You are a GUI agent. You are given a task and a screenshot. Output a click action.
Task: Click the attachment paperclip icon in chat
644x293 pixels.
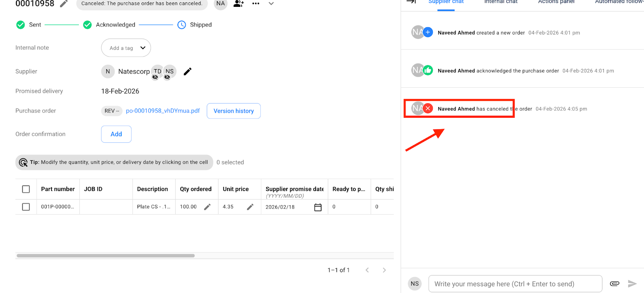click(614, 284)
